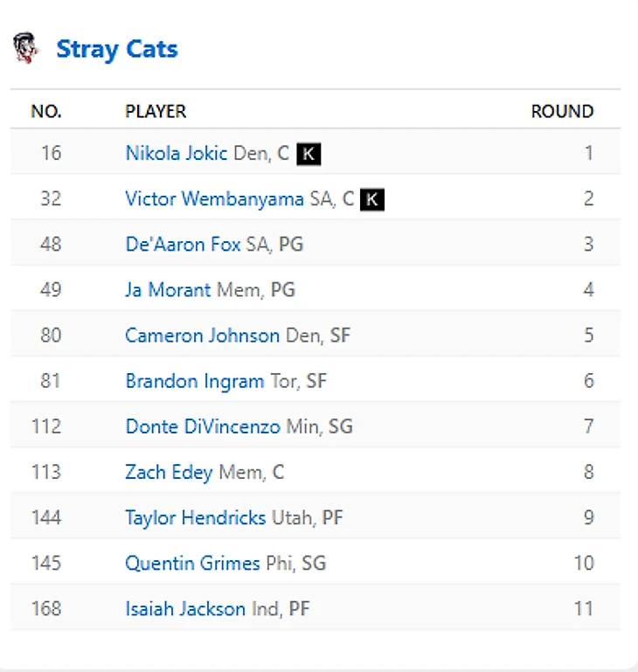Click pick number 168 cell
The height and width of the screenshot is (672, 638).
(x=46, y=609)
